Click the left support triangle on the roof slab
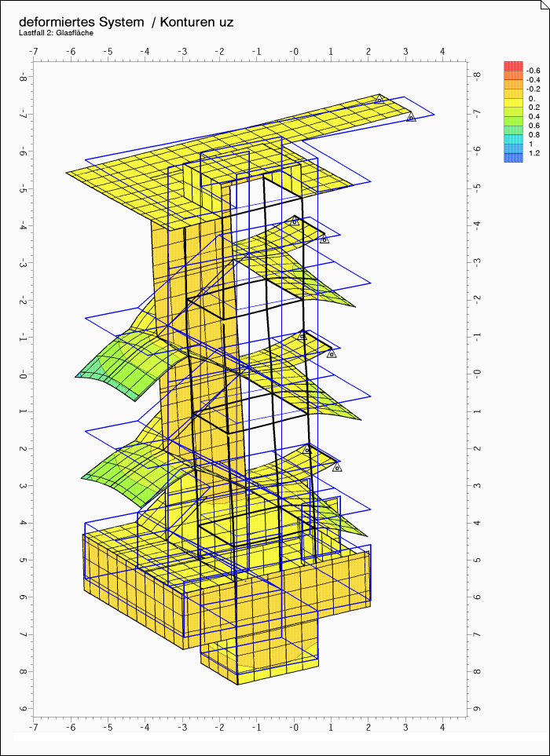The image size is (550, 756). pos(379,100)
